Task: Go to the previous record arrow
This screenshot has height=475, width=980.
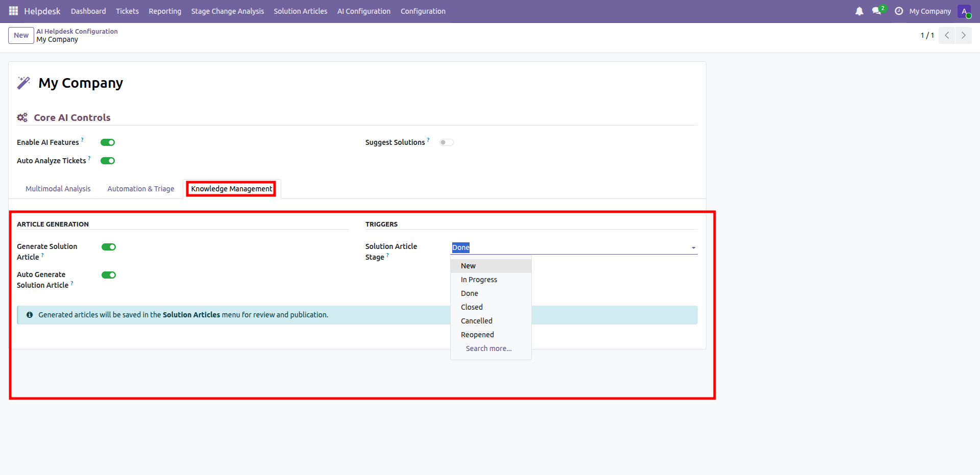Action: (x=947, y=35)
